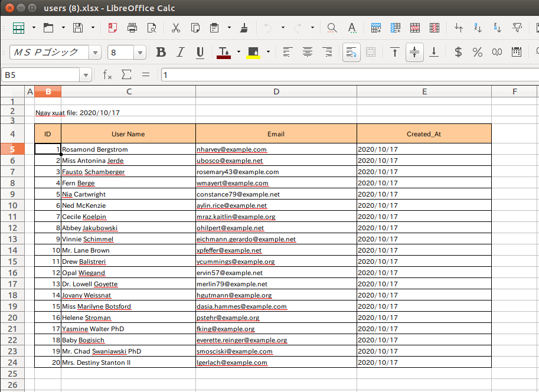This screenshot has width=539, height=392.
Task: Toggle Wrap Text button
Action: pyautogui.click(x=351, y=53)
